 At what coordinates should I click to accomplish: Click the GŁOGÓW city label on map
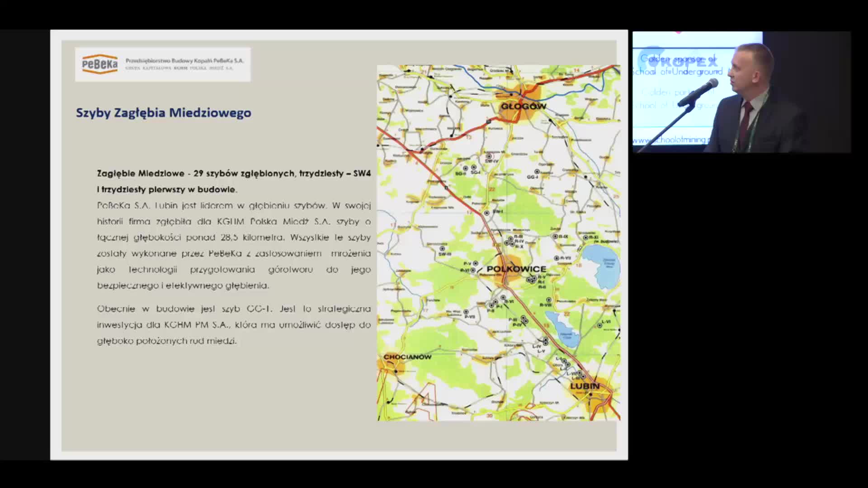tap(524, 106)
